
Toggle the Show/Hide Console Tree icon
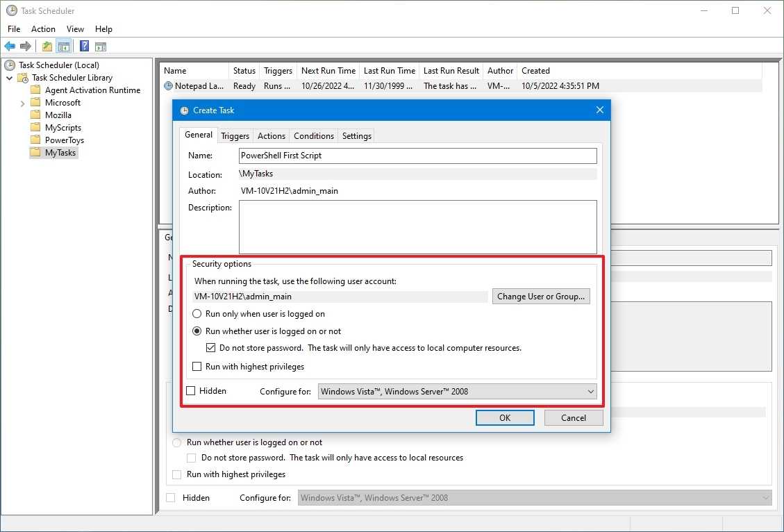click(x=63, y=47)
